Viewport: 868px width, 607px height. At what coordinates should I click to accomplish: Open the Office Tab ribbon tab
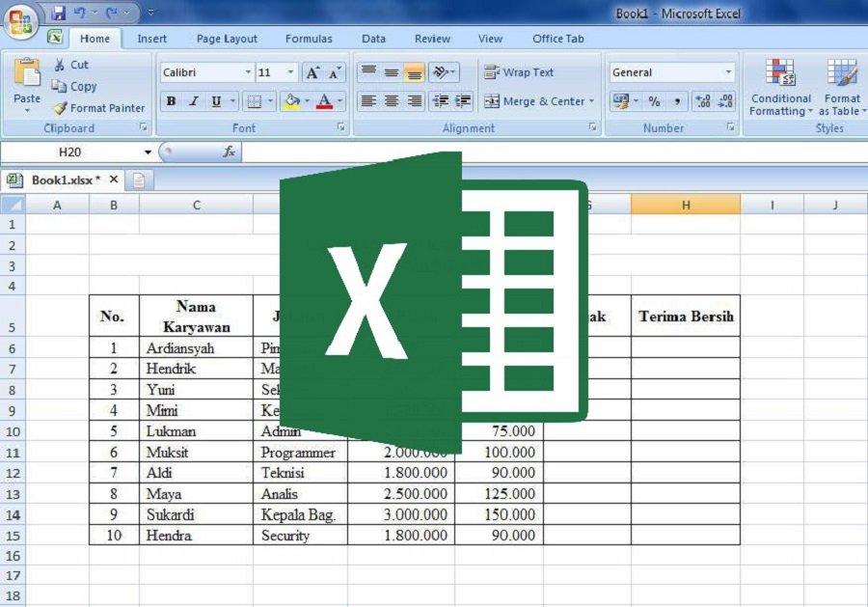coord(558,39)
